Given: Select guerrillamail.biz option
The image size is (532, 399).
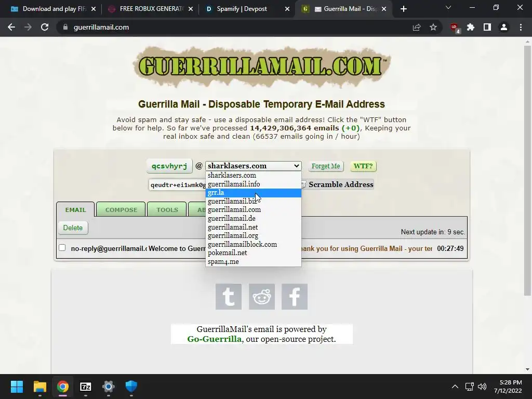Looking at the screenshot, I should tap(253, 201).
